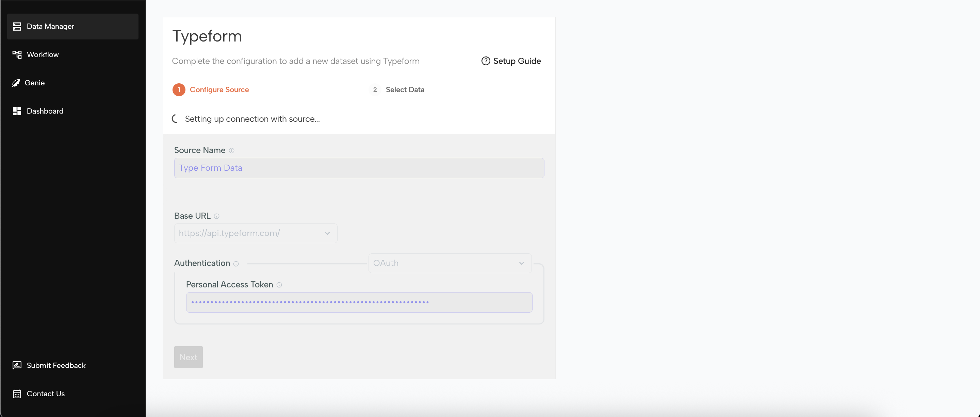
Task: Click the loading spinner beside connection status
Action: click(175, 119)
